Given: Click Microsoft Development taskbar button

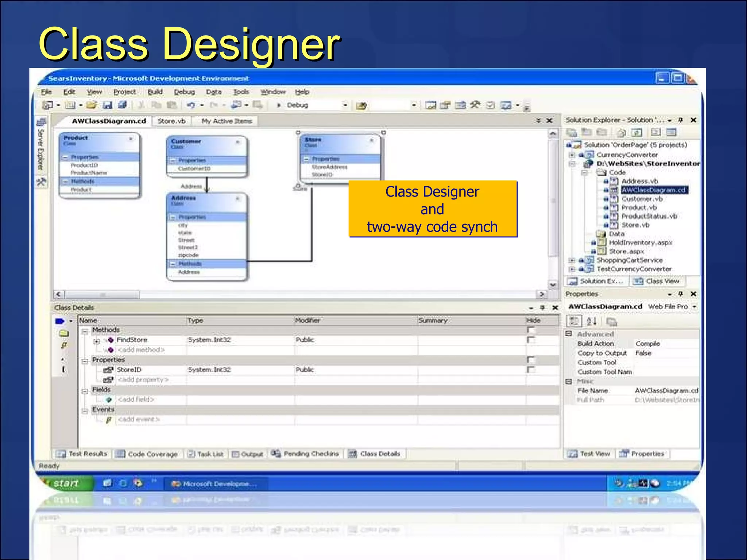Looking at the screenshot, I should 215,484.
